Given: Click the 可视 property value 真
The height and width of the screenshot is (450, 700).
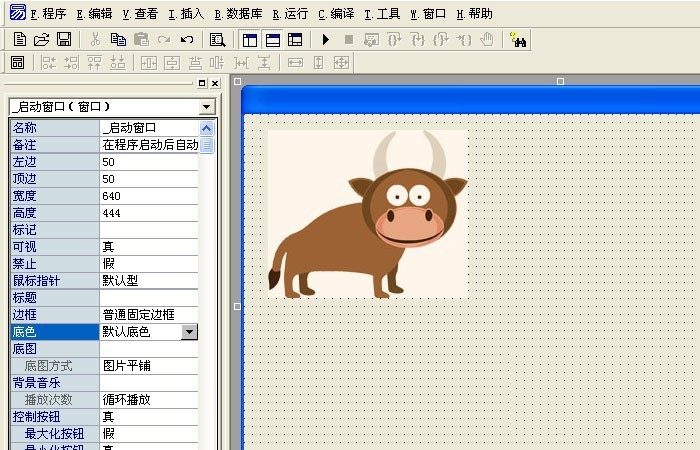Looking at the screenshot, I should point(149,247).
